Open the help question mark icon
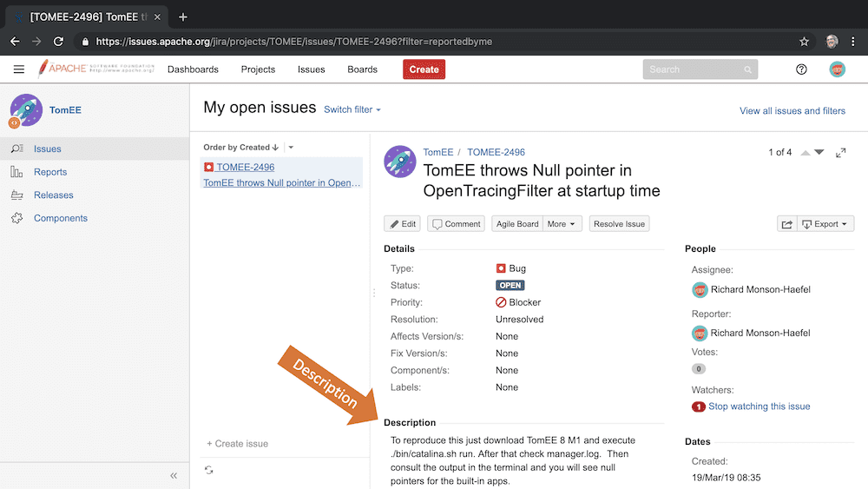The height and width of the screenshot is (489, 868). point(801,69)
